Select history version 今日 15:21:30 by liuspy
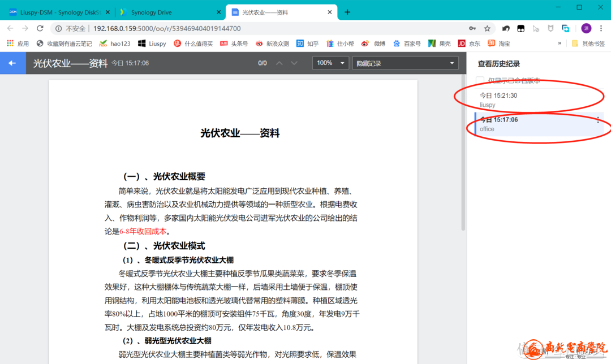This screenshot has height=364, width=611. click(x=539, y=100)
